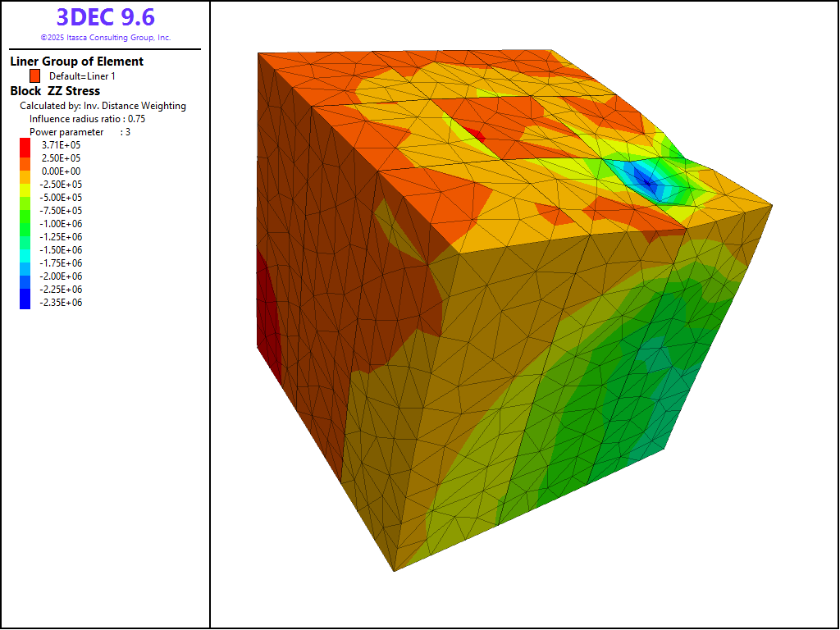
Task: Pick the yellow -5.00E+05 legend color box
Action: (x=25, y=197)
